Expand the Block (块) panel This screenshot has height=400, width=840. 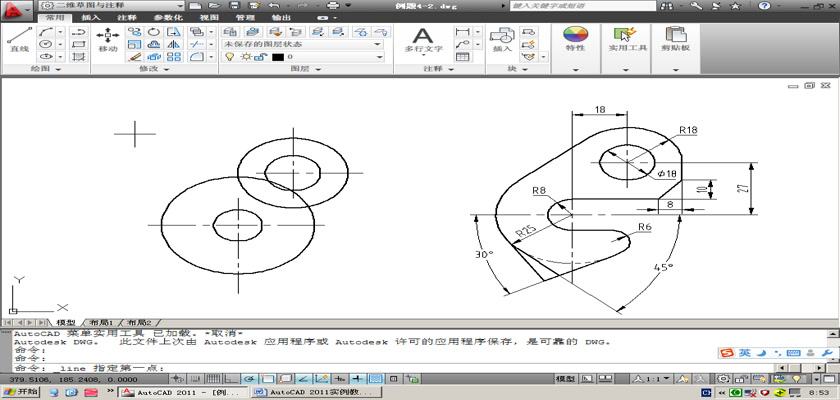click(x=518, y=69)
